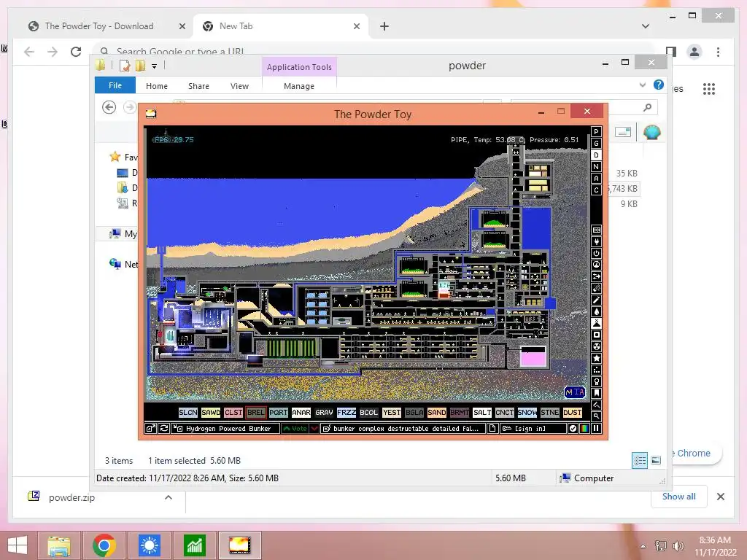The width and height of the screenshot is (747, 560).
Task: Select the SNOW element swatch
Action: tap(527, 413)
